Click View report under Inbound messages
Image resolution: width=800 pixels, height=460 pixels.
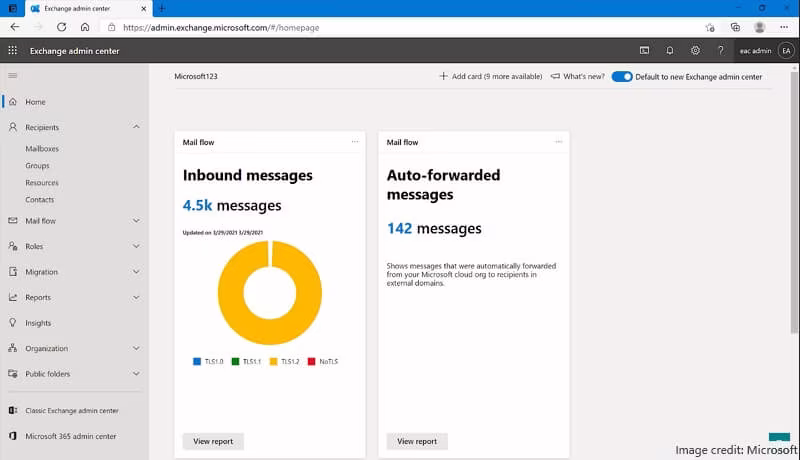coord(213,441)
